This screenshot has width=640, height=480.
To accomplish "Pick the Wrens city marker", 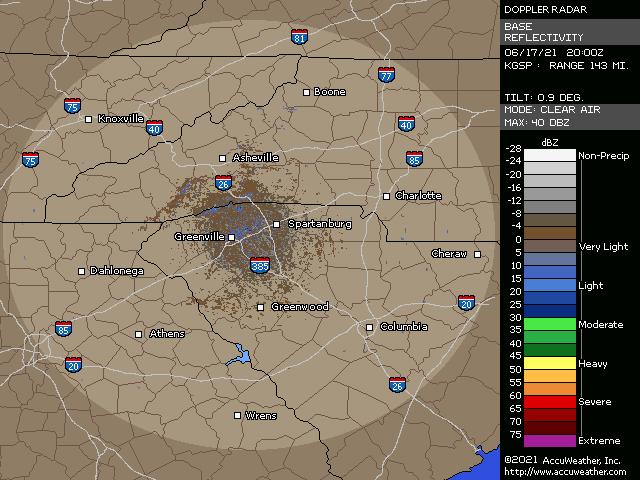I will (x=237, y=415).
